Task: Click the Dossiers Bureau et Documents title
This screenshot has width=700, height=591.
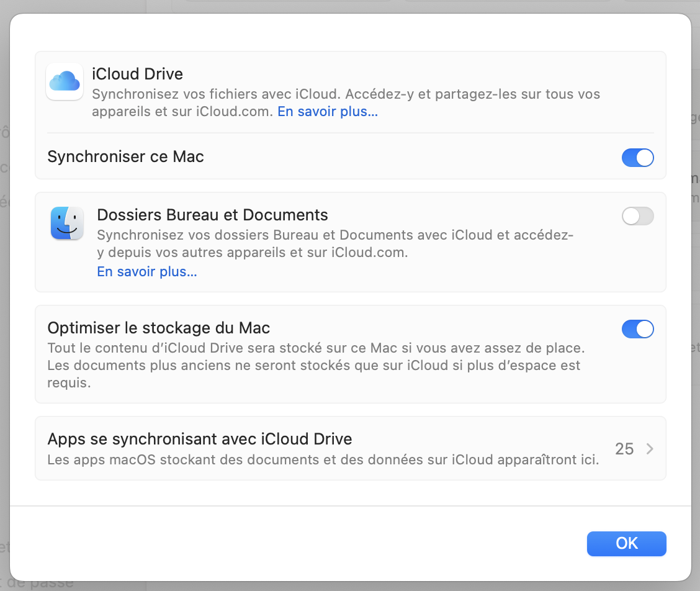Action: [212, 215]
